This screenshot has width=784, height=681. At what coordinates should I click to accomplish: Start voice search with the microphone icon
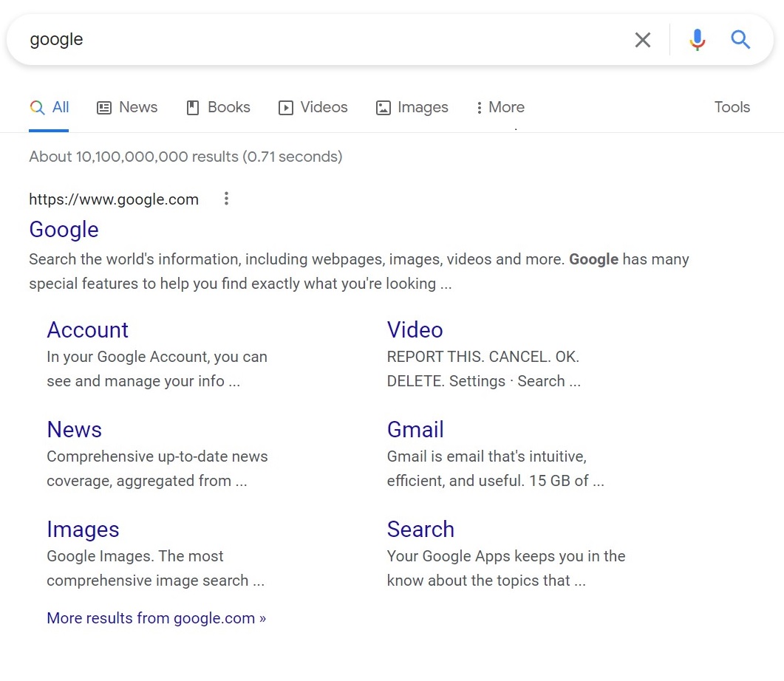tap(697, 39)
